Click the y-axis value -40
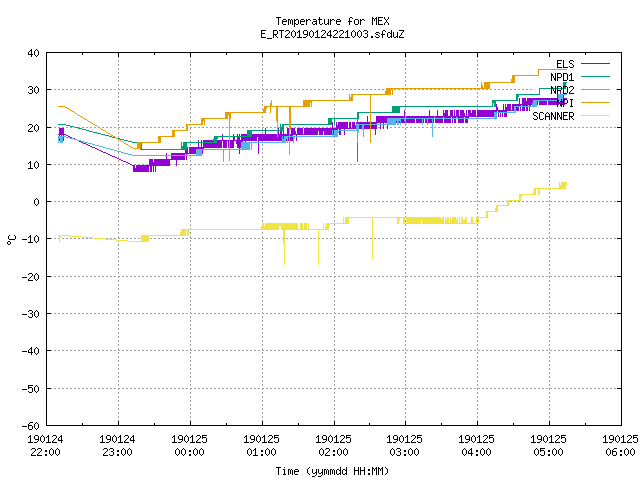The image size is (640, 480). (x=31, y=351)
